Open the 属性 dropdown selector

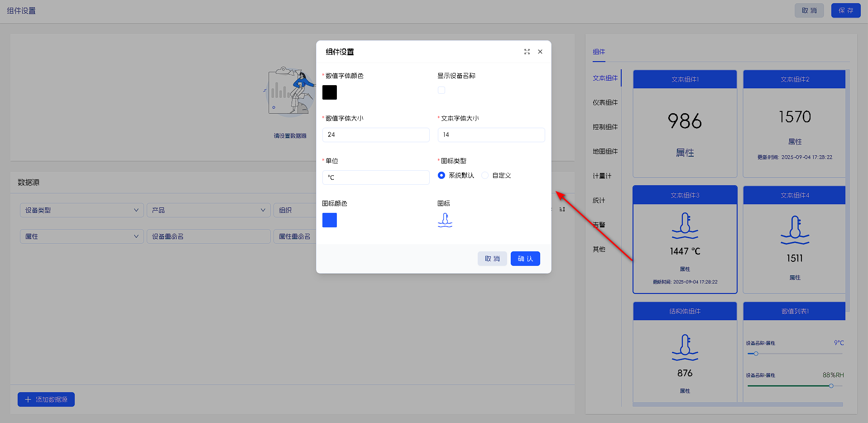tap(82, 236)
